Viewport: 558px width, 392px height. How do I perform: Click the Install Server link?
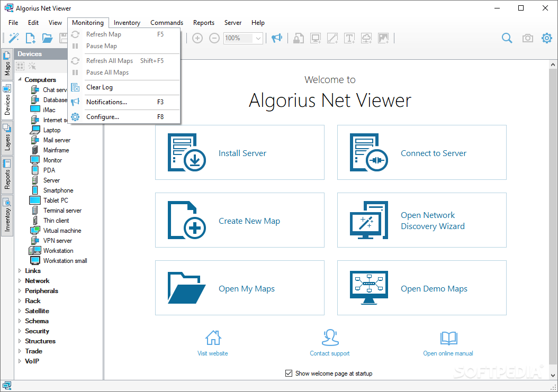click(x=242, y=153)
